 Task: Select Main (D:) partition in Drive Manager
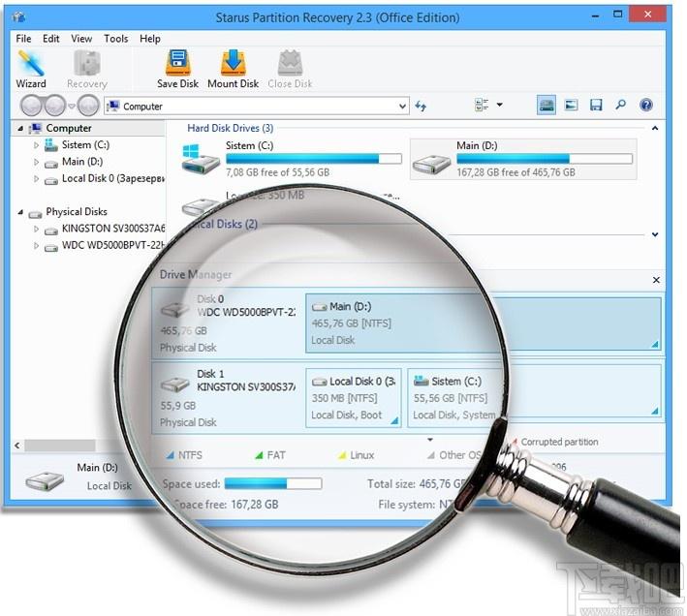(x=483, y=323)
